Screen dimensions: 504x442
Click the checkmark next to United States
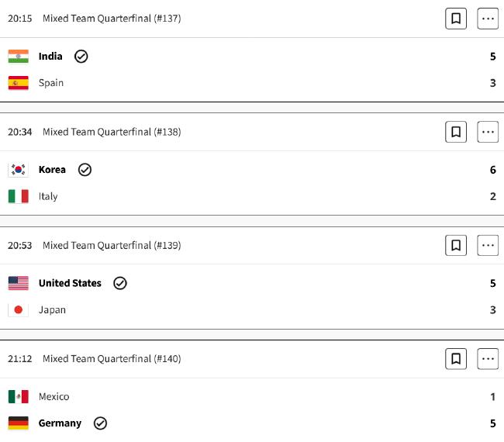point(120,283)
